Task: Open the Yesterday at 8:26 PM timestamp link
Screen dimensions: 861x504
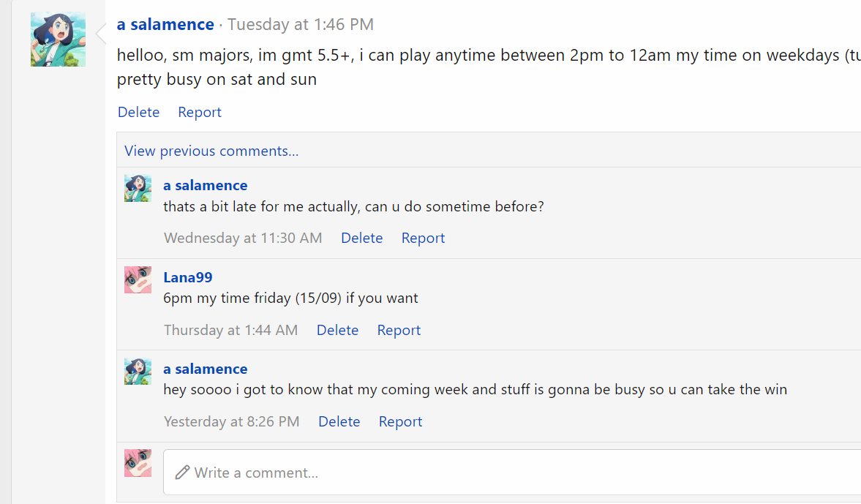Action: click(231, 421)
